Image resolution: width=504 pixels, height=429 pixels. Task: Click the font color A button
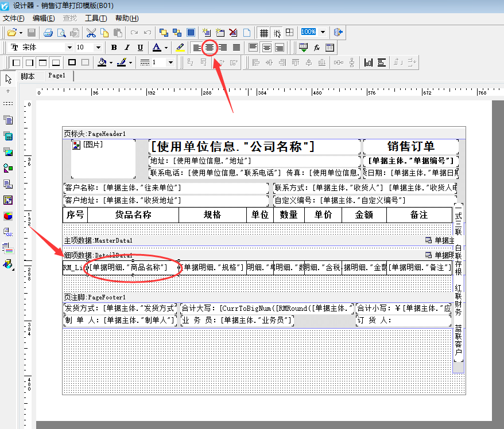pos(157,48)
